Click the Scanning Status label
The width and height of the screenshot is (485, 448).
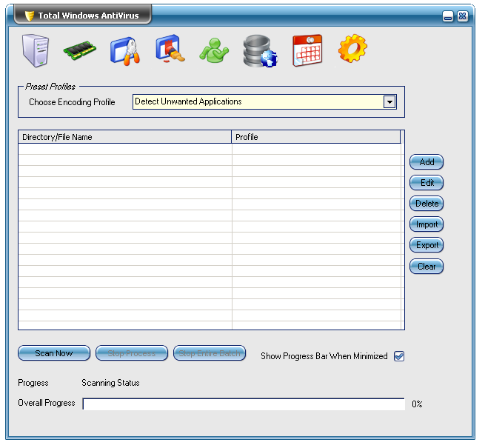point(110,383)
